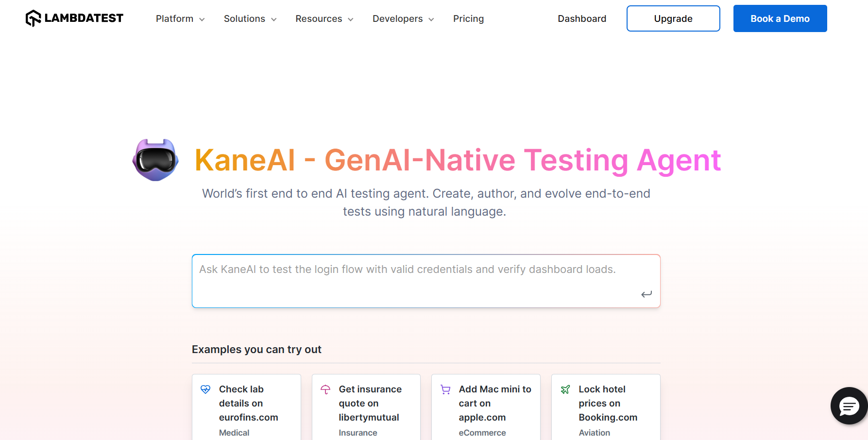Open the Resources dropdown menu
Image resolution: width=868 pixels, height=440 pixels.
coord(324,19)
